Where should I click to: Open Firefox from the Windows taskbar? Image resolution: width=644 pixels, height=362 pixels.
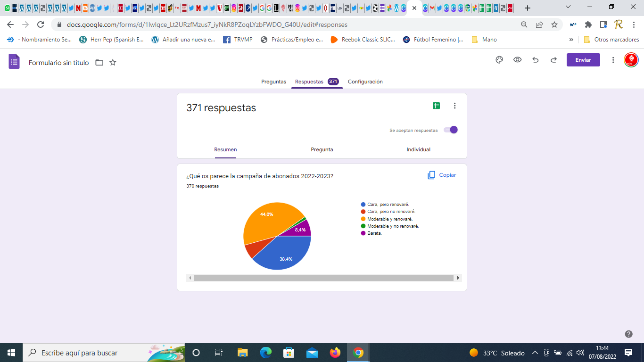point(335,353)
